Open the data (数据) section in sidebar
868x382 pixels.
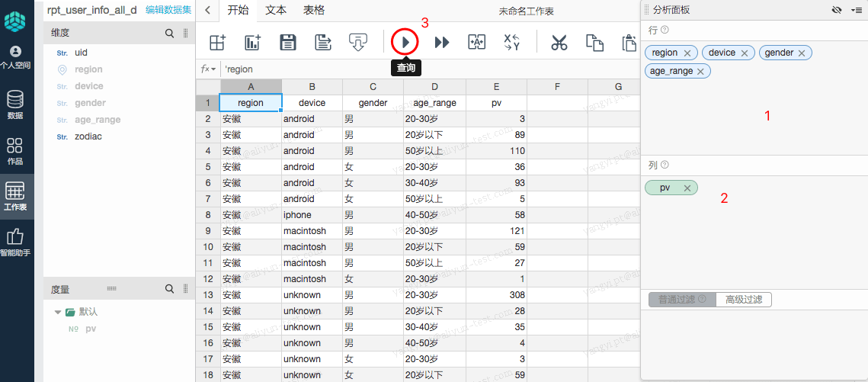tap(15, 104)
